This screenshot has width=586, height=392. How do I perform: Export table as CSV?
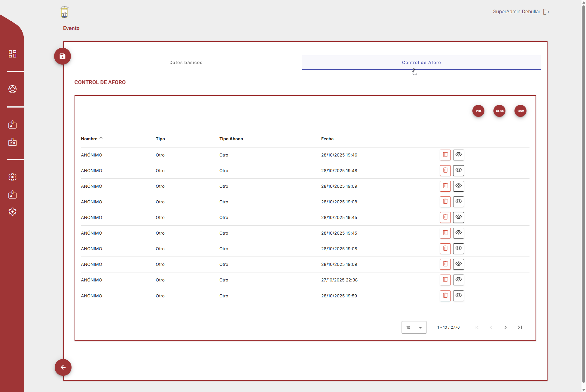pos(520,111)
